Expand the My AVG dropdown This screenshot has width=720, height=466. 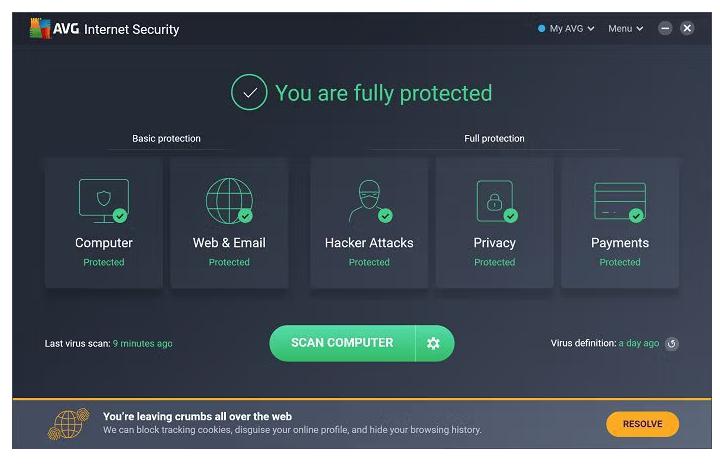567,29
